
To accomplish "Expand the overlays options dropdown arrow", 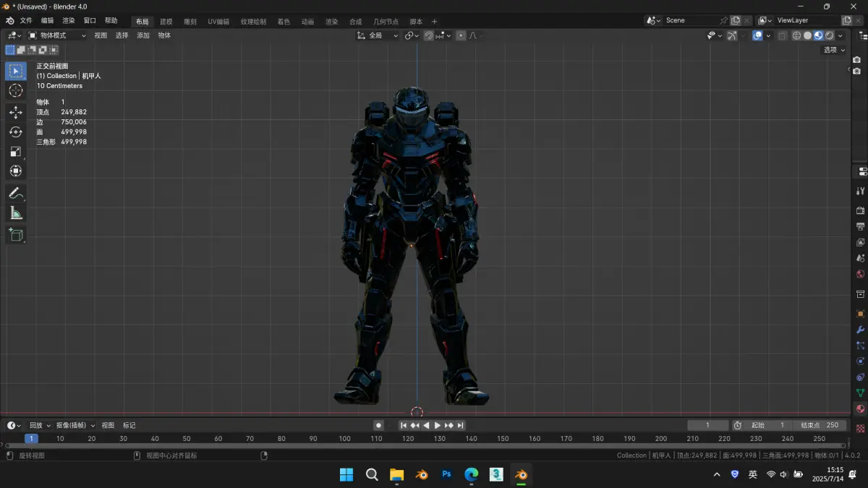I will (767, 35).
